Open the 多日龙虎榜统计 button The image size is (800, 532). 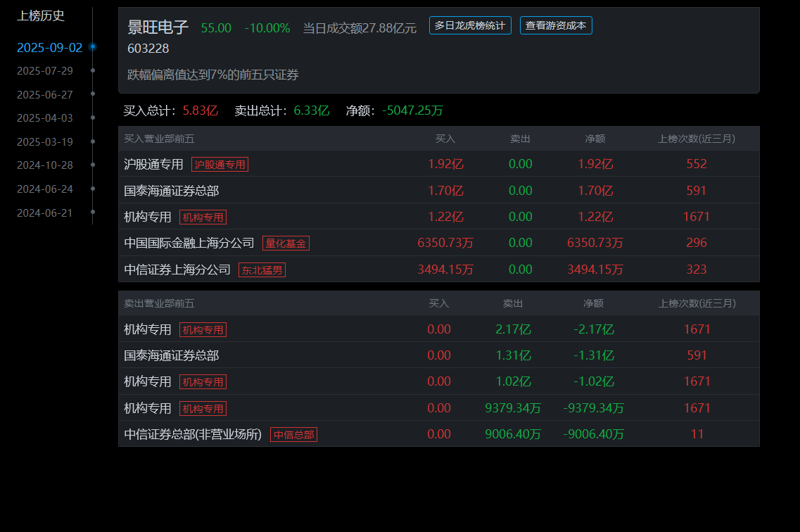click(470, 25)
